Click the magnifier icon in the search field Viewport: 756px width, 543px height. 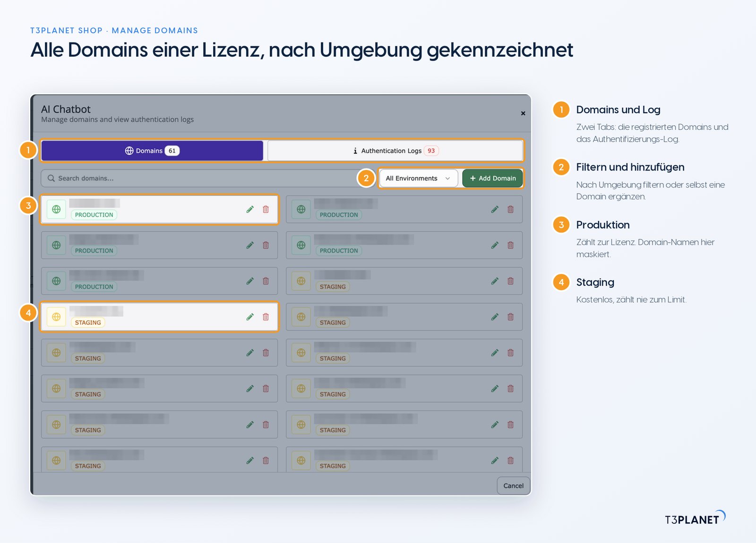coord(51,178)
